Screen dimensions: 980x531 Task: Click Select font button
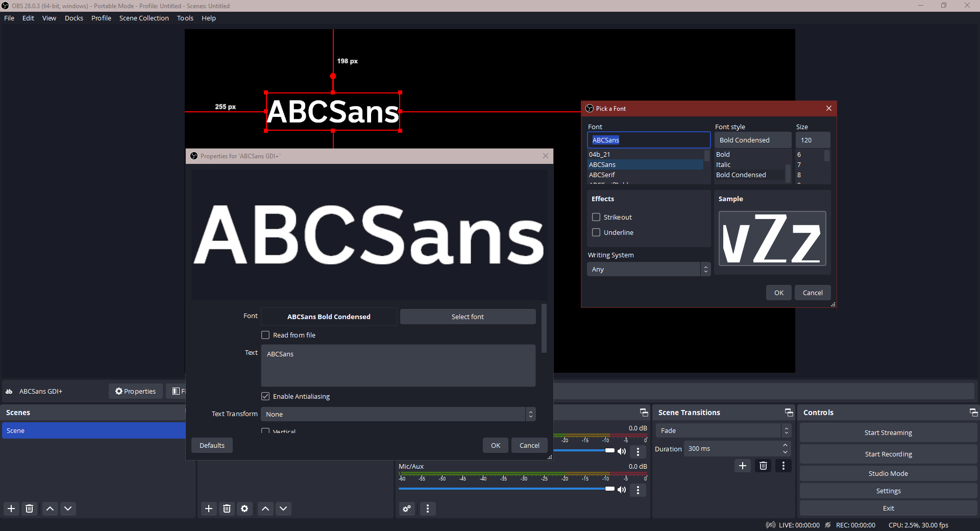pyautogui.click(x=468, y=317)
